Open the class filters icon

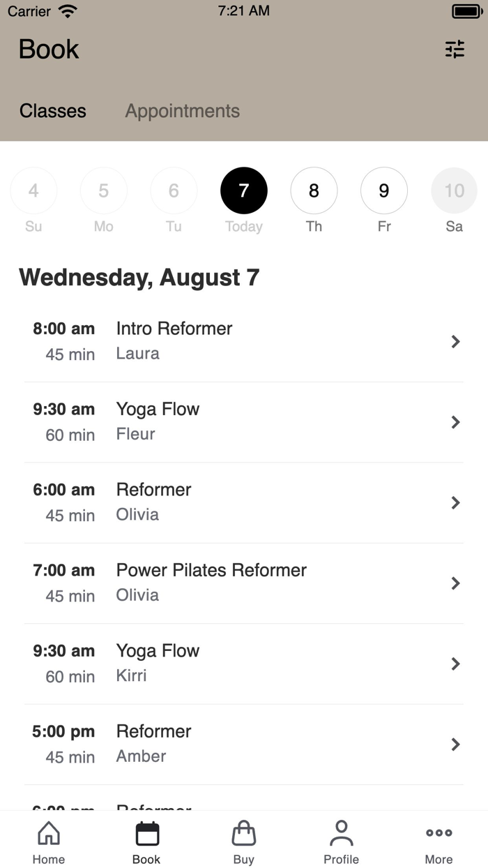click(455, 49)
